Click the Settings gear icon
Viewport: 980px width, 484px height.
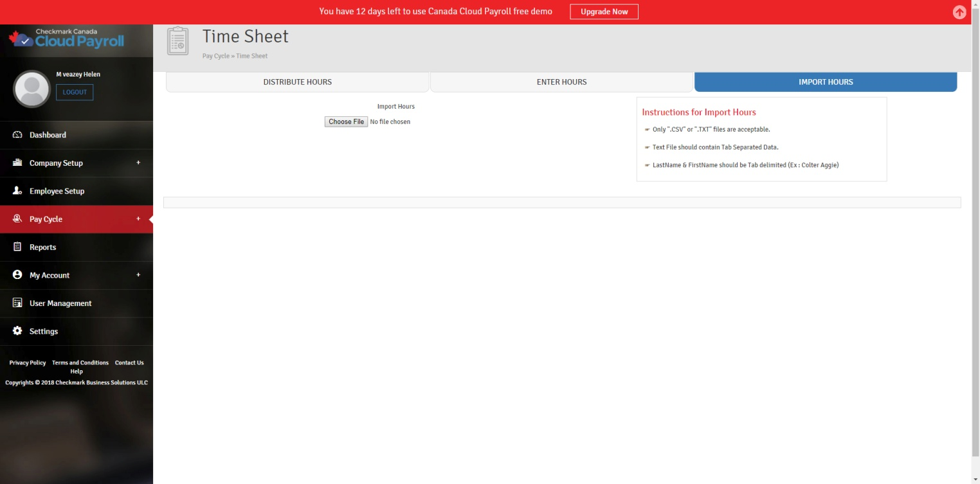point(17,331)
